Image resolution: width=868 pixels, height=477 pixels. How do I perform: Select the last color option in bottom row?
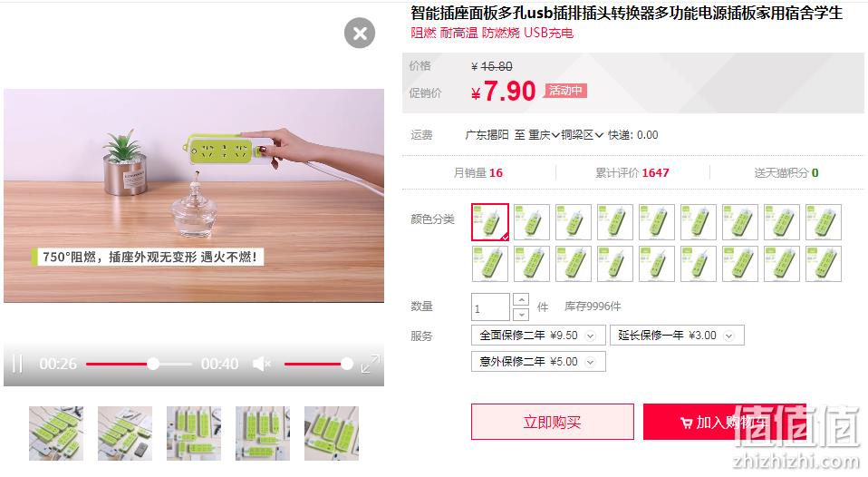824,264
